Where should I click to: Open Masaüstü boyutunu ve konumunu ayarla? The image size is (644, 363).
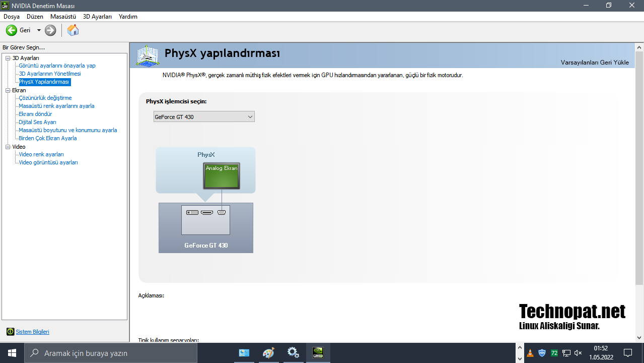click(x=68, y=130)
